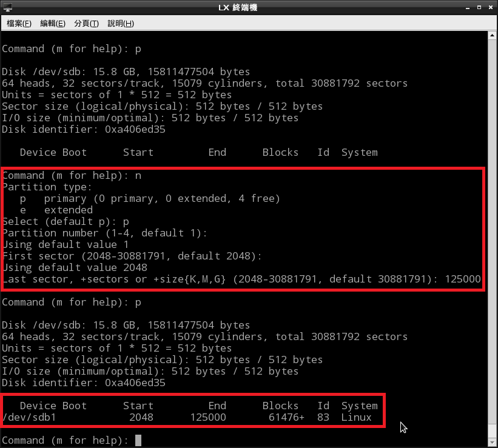Open the 檔案 (File) menu
The width and height of the screenshot is (498, 448).
coord(19,23)
